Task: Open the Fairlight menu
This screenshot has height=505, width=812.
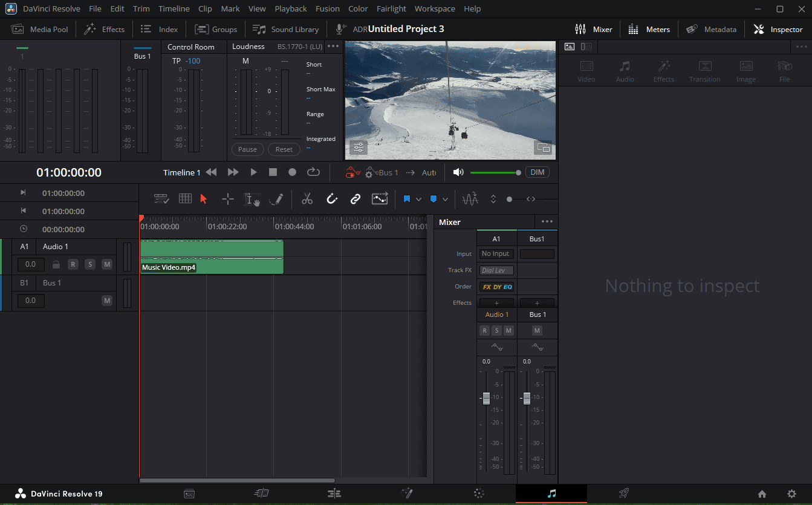Action: tap(391, 8)
